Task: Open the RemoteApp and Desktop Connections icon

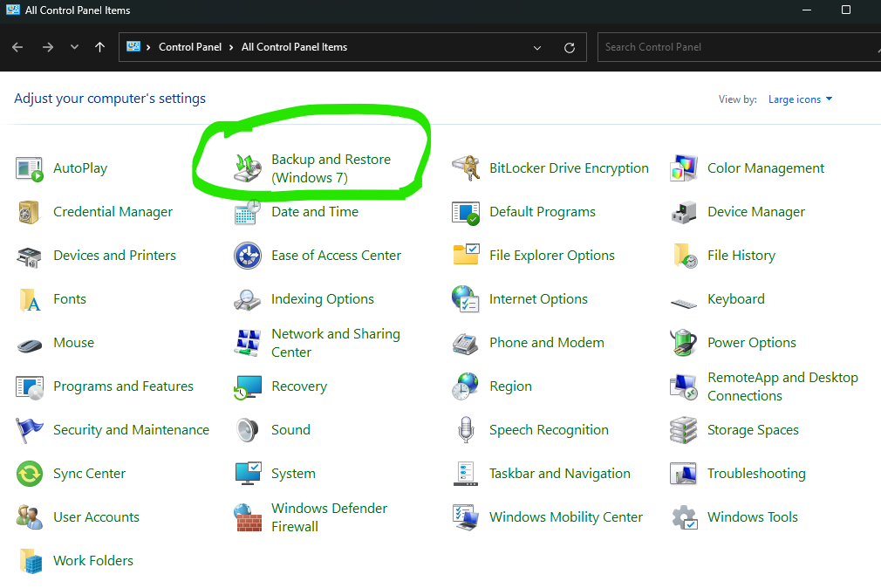Action: 684,386
